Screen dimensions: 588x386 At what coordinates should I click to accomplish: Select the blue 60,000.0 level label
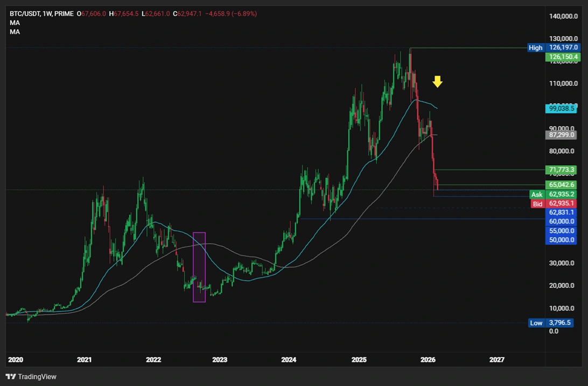[x=562, y=221]
